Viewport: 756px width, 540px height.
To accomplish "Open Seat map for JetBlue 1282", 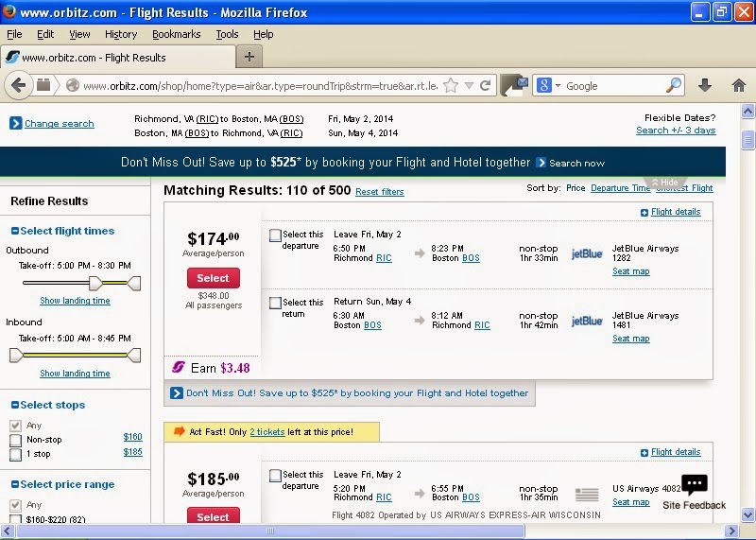I will coord(630,271).
